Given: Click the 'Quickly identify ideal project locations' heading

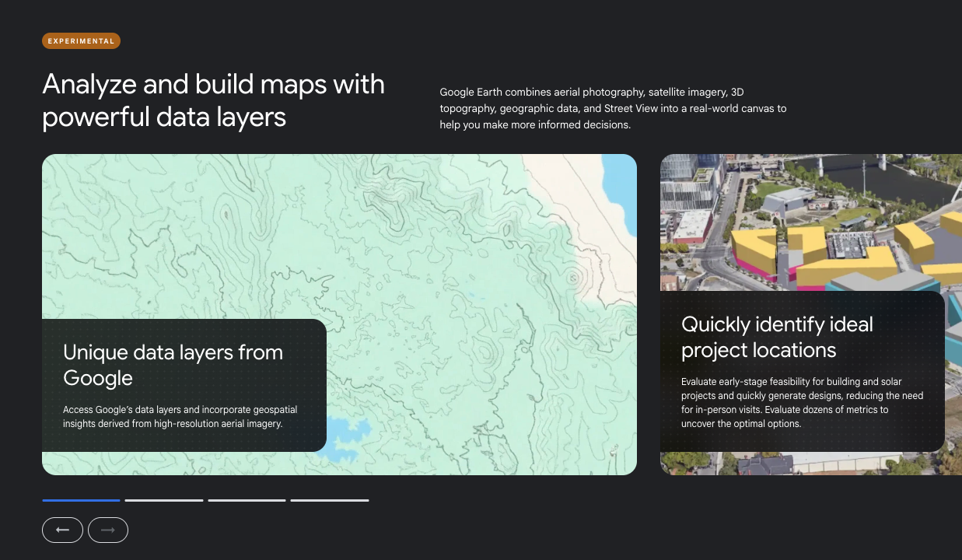Looking at the screenshot, I should [777, 337].
